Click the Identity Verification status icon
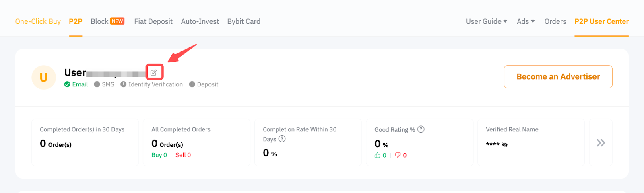The height and width of the screenshot is (193, 644). click(x=124, y=84)
